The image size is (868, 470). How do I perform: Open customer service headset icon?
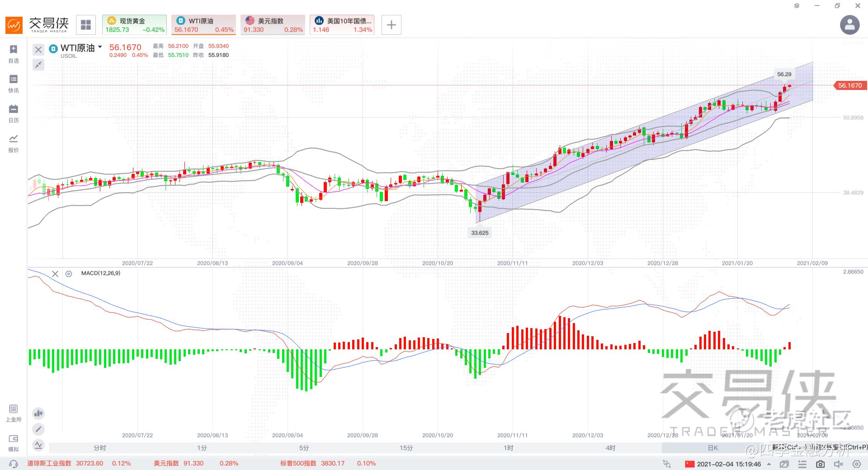coord(14,464)
